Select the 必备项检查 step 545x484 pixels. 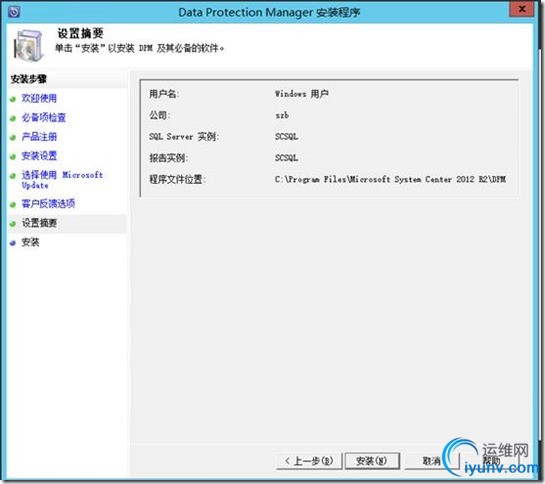(43, 118)
